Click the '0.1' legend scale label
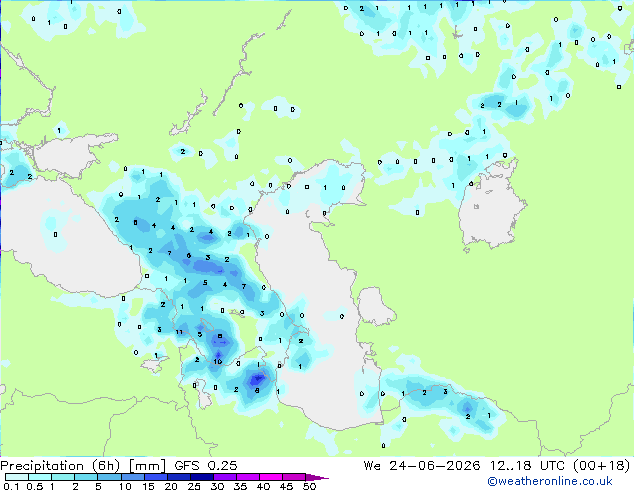 (12, 486)
